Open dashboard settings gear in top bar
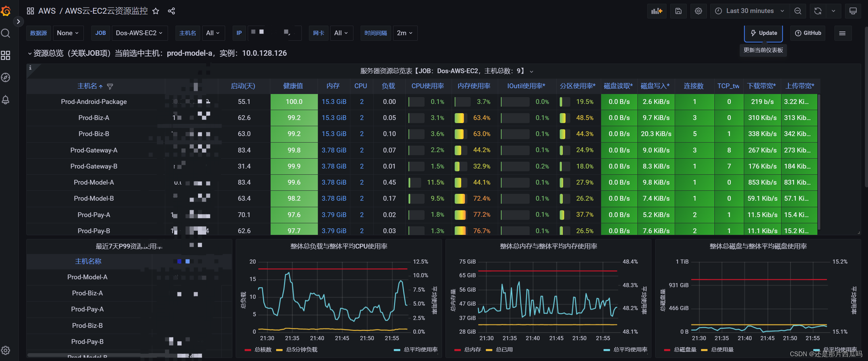The image size is (868, 361). pos(698,11)
